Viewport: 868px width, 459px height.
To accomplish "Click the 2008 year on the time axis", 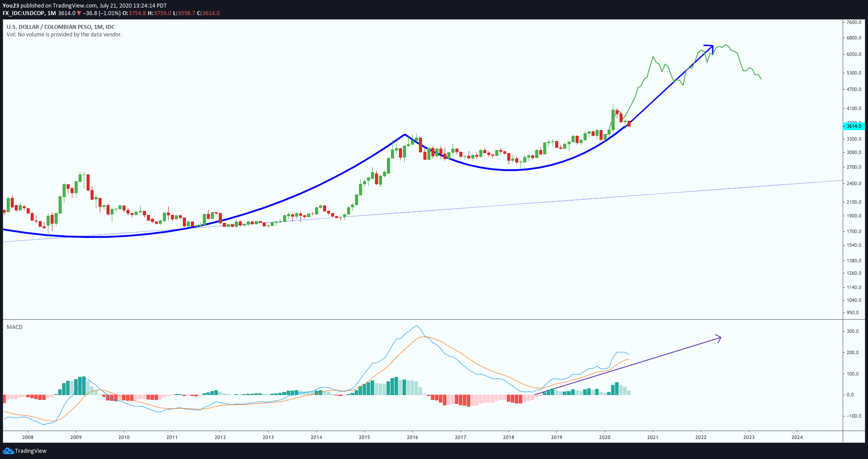I will click(28, 437).
